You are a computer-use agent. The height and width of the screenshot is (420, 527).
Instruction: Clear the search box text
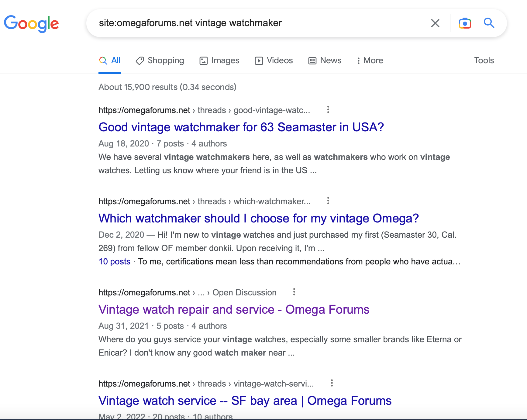[x=435, y=23]
